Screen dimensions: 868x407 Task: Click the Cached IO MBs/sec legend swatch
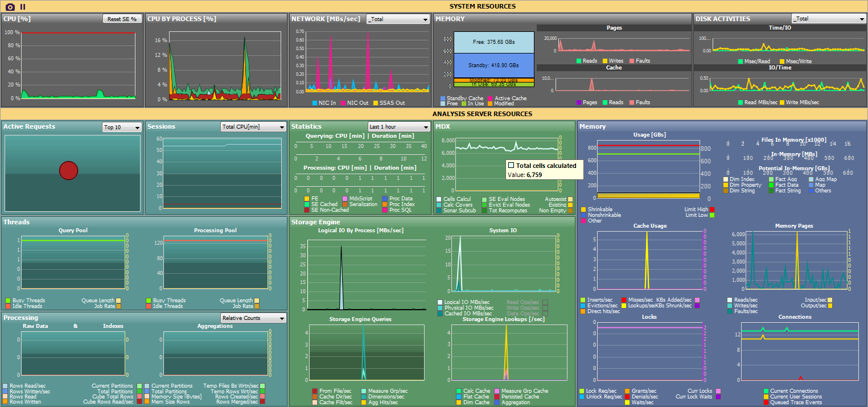pos(440,314)
